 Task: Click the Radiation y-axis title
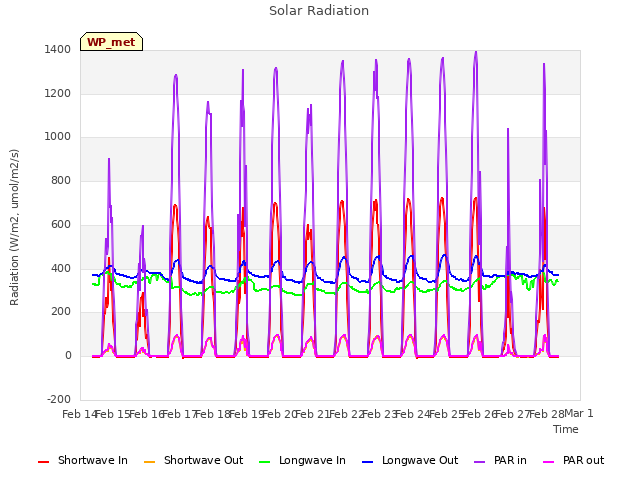point(14,227)
